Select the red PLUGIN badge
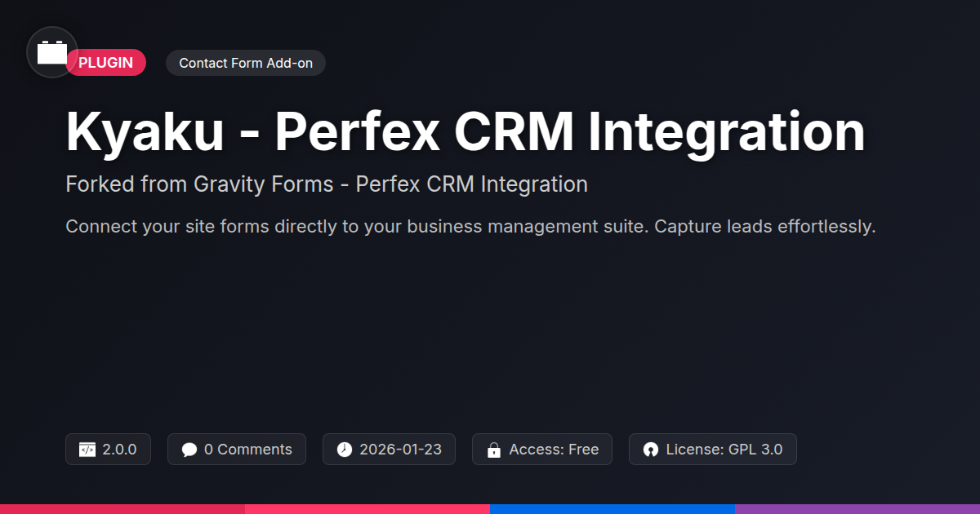980x514 pixels. click(x=106, y=63)
